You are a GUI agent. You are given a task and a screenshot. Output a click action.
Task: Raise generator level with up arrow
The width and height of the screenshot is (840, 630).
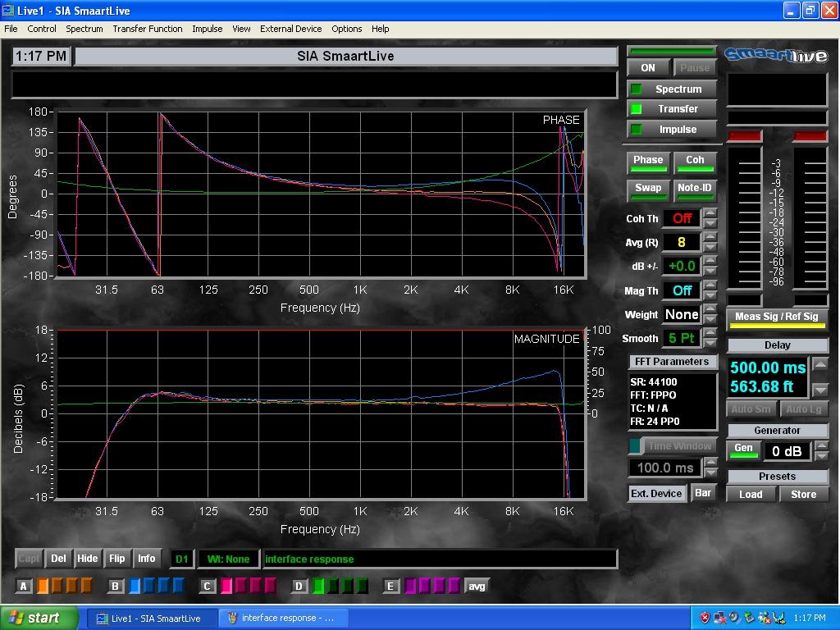click(821, 445)
